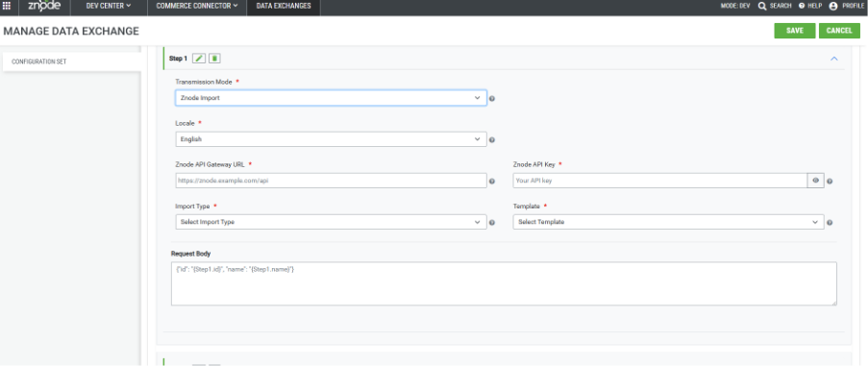Click the Help question mark icon
868x366 pixels.
click(x=801, y=6)
